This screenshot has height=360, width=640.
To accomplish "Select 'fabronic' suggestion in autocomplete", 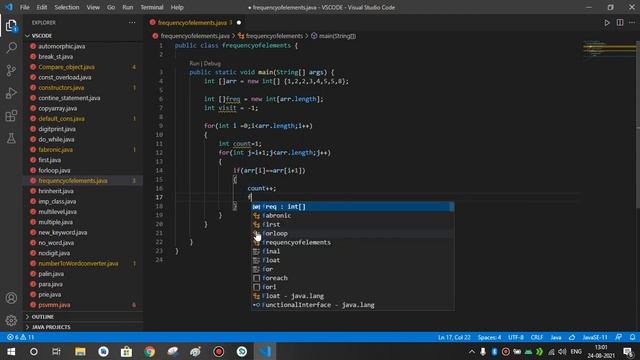I will tap(353, 216).
